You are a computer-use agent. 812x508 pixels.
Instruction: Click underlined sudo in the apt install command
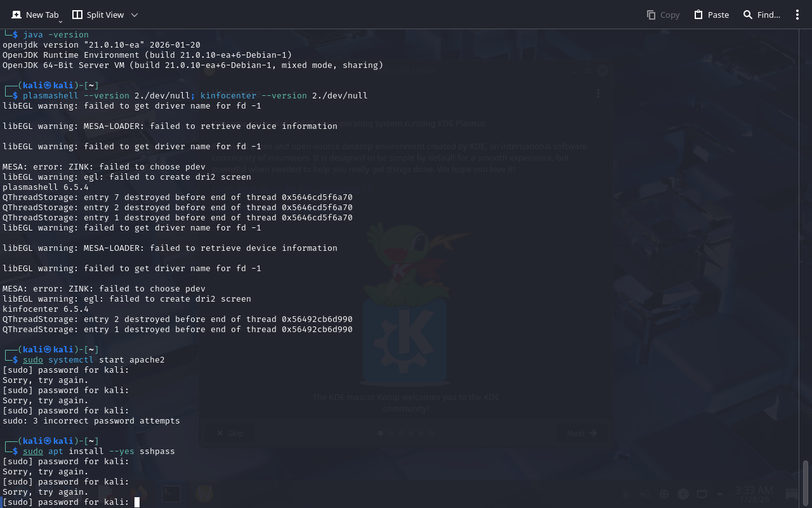pos(33,451)
